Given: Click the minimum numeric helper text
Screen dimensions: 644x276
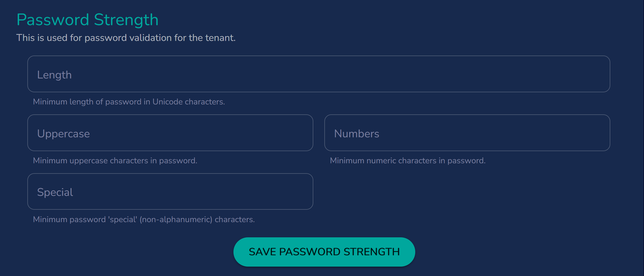Looking at the screenshot, I should coord(408,161).
